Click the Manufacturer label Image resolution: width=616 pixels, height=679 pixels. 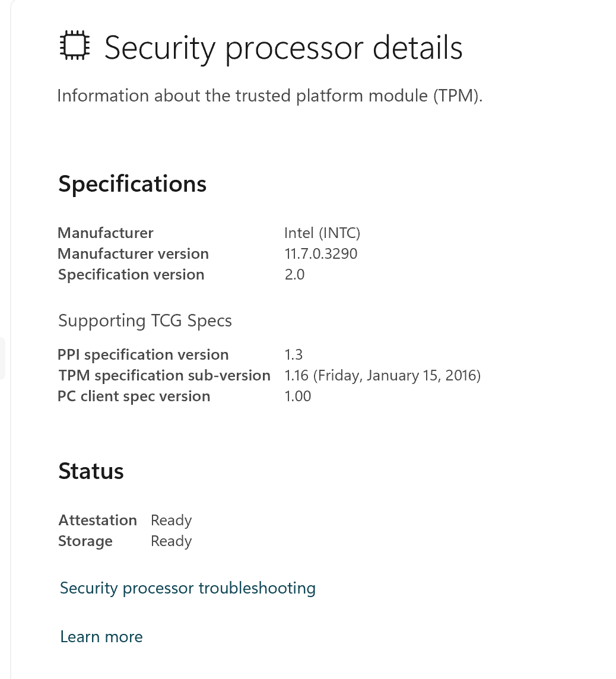coord(106,233)
